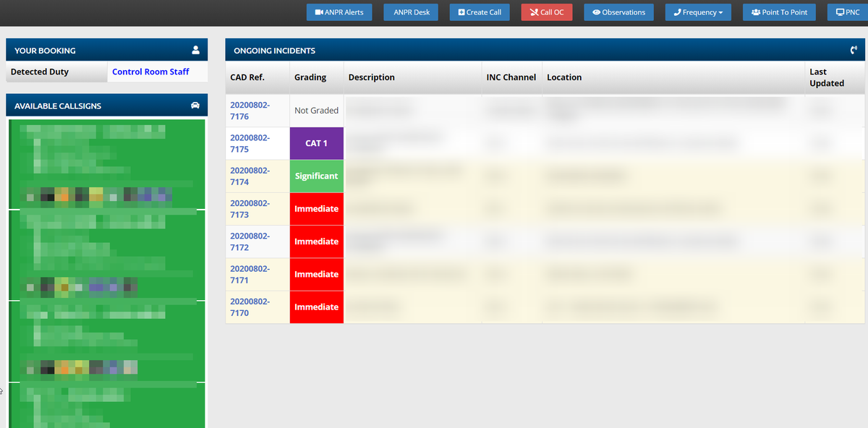868x428 pixels.
Task: Click the Not Graded cell
Action: coord(316,111)
